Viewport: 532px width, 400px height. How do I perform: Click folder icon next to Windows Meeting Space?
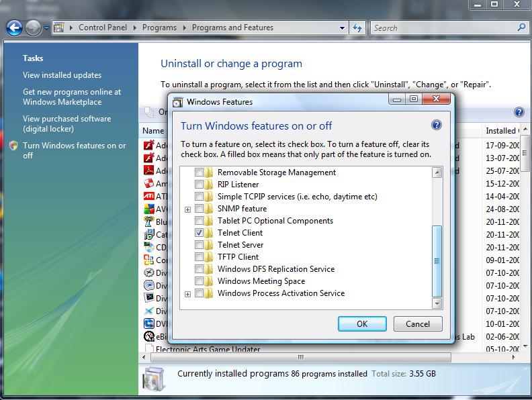pos(209,281)
